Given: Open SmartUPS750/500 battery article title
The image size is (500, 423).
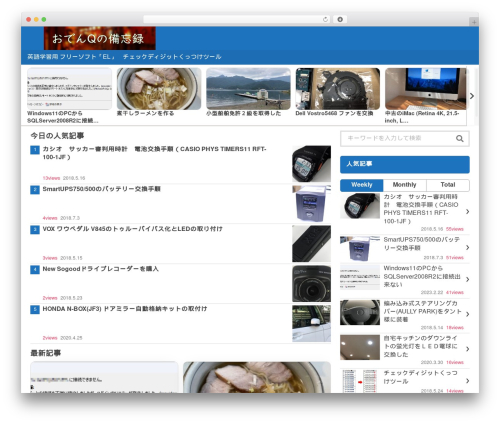Looking at the screenshot, I should point(102,189).
